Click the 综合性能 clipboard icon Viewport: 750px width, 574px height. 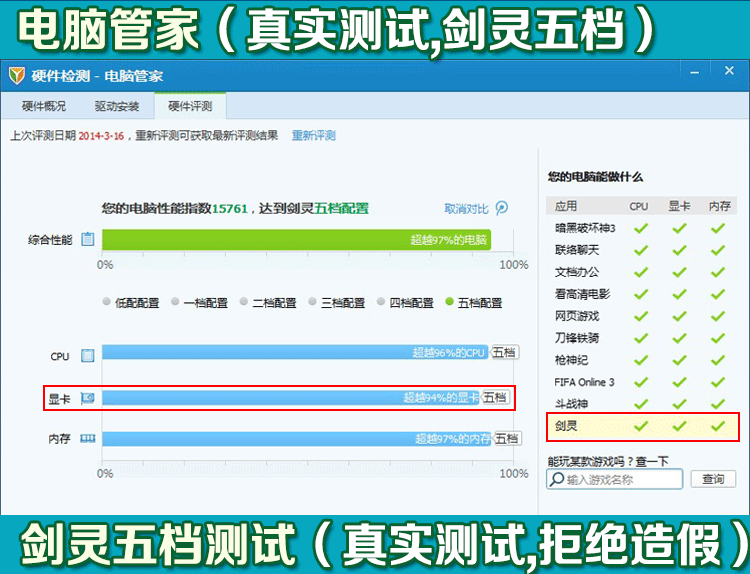(88, 239)
